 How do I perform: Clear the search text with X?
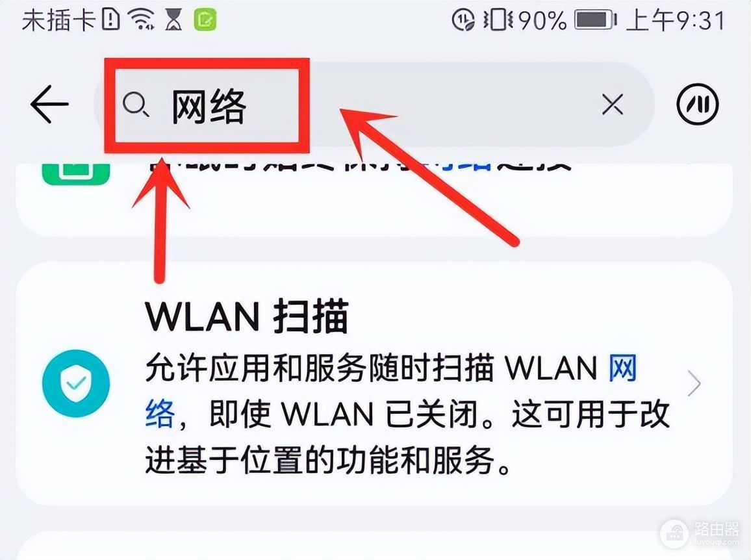click(612, 105)
